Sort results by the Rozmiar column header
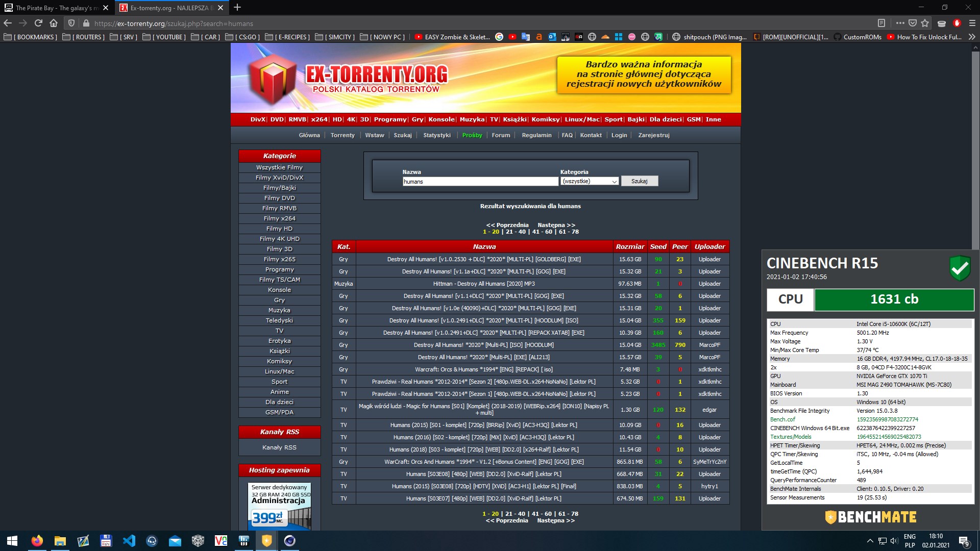 click(x=630, y=246)
